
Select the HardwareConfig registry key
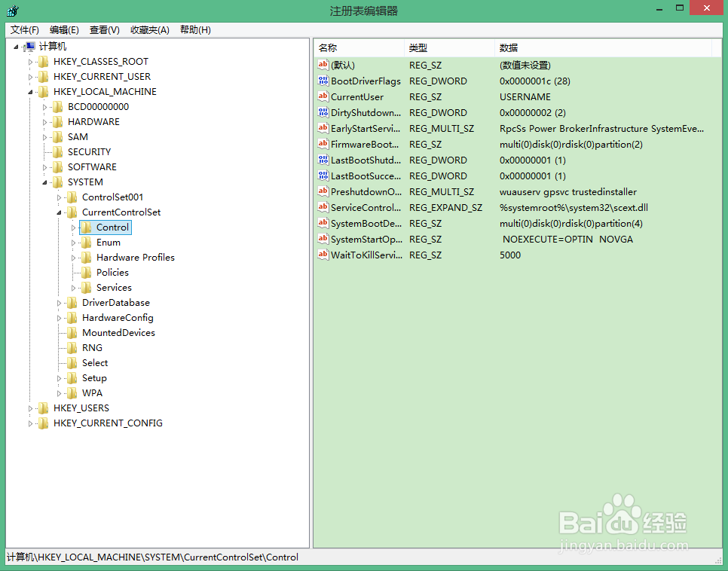pos(118,318)
